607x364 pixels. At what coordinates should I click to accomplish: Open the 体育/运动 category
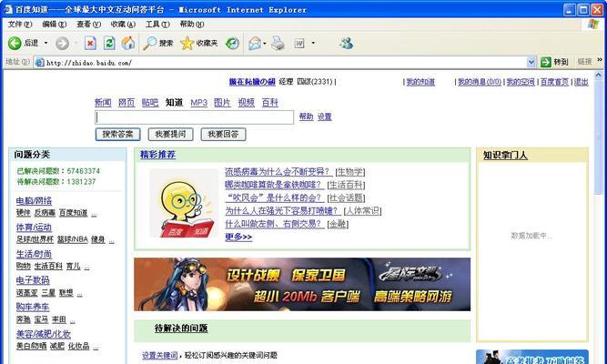[x=34, y=227]
